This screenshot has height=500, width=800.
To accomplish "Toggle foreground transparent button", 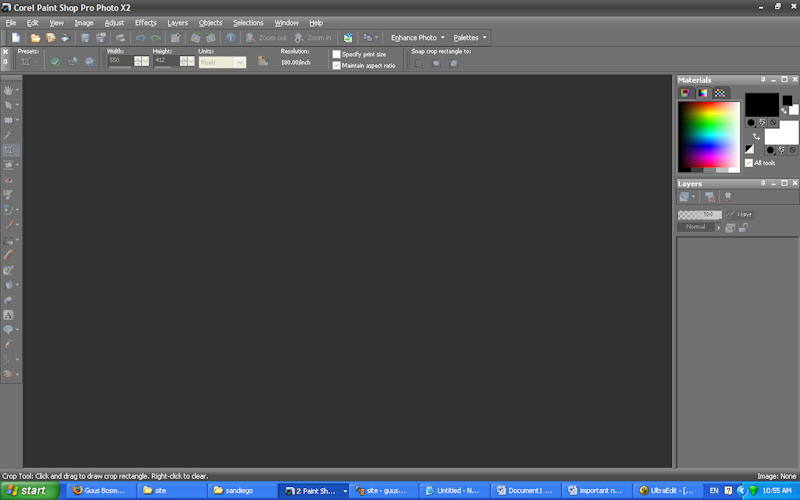I will (x=773, y=122).
